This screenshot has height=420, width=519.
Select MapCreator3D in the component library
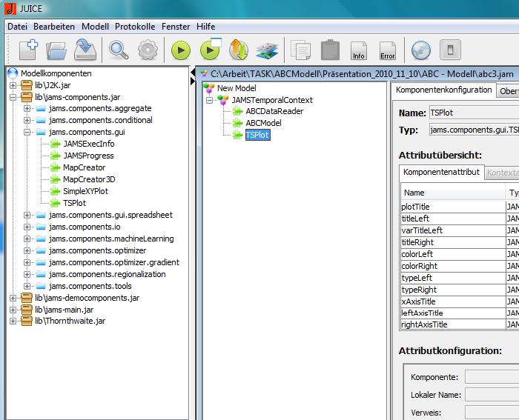point(88,179)
